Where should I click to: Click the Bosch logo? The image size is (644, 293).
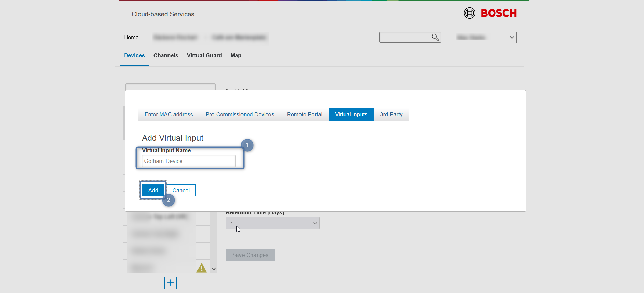click(490, 13)
